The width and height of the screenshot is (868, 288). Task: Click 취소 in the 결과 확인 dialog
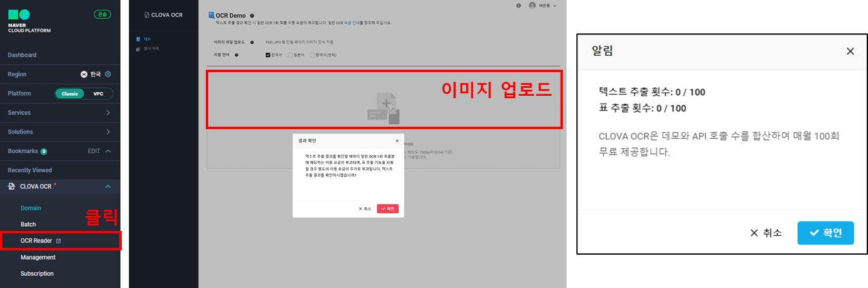(365, 209)
